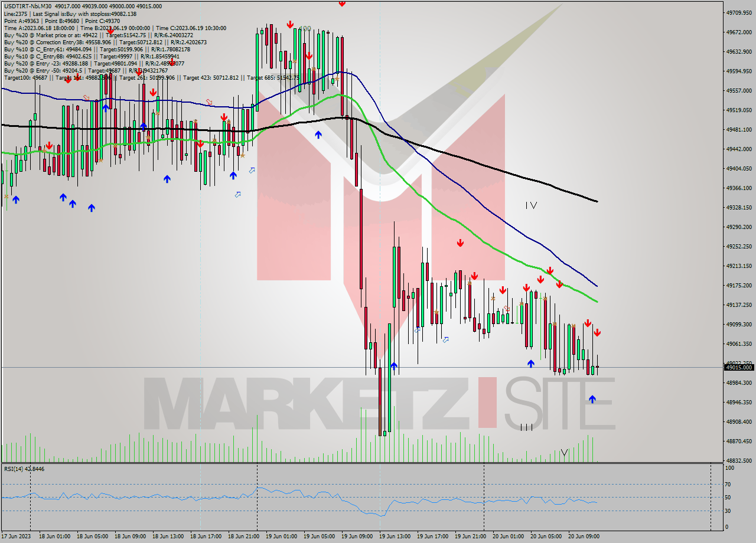Click the 48984.300 price axis label
Viewport: 756px width, 543px height.
[739, 382]
